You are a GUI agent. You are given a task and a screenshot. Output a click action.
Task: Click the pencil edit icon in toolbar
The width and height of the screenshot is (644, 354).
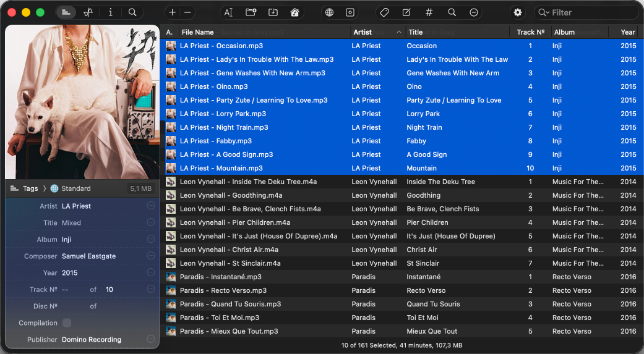(406, 12)
